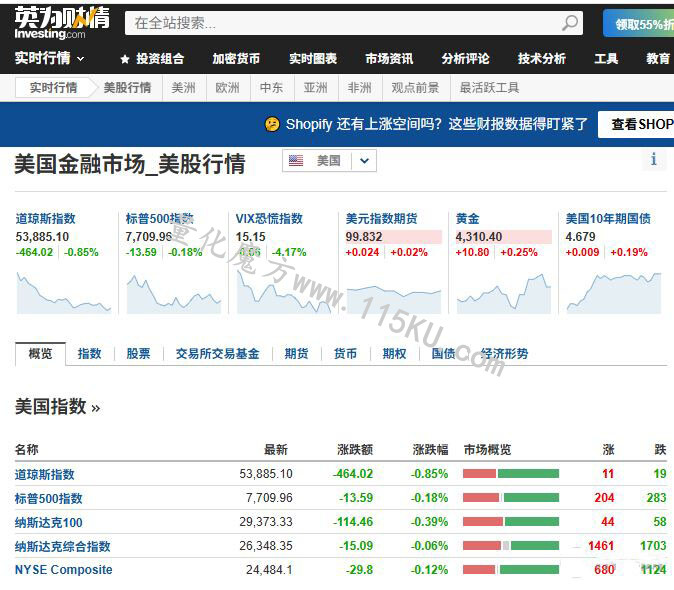Click the US flag icon
The height and width of the screenshot is (590, 674).
tap(296, 161)
